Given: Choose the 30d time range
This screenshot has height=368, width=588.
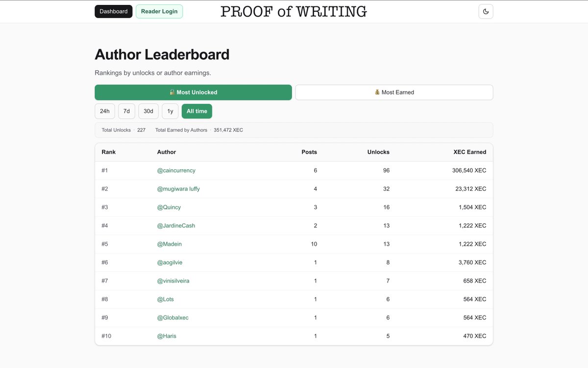Looking at the screenshot, I should (x=148, y=111).
